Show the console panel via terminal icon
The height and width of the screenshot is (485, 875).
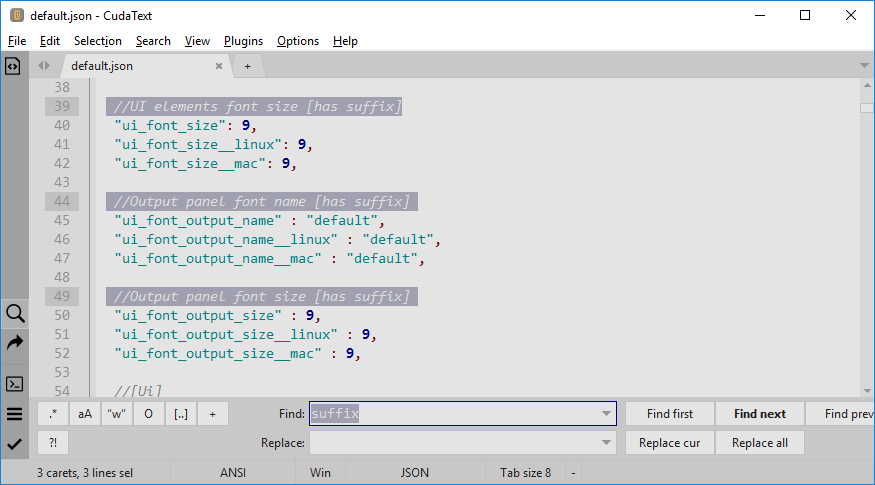pos(14,384)
